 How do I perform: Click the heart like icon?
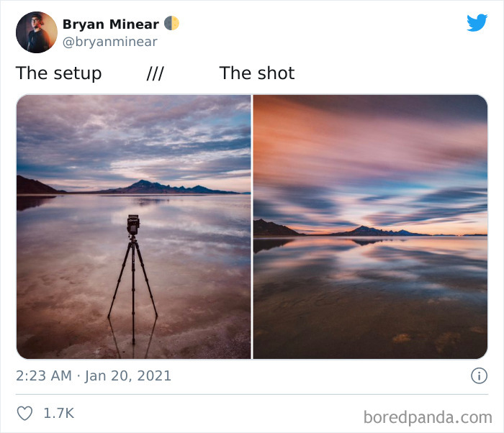pyautogui.click(x=24, y=413)
